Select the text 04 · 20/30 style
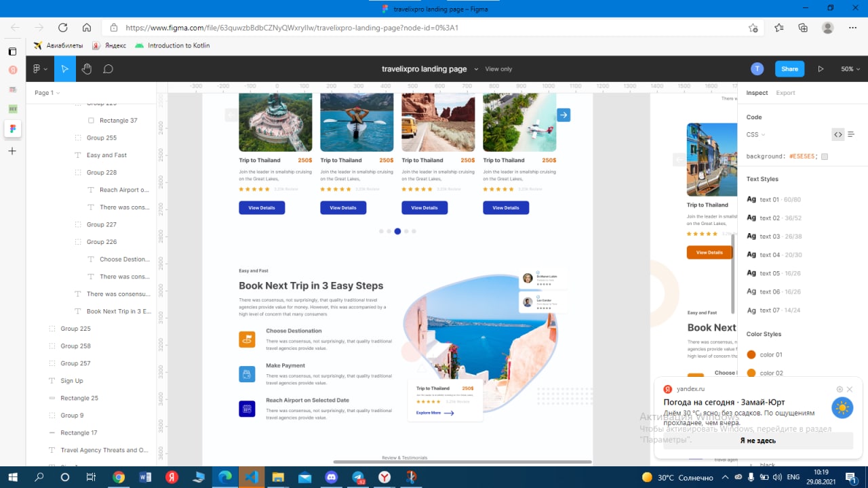Image resolution: width=868 pixels, height=488 pixels. [774, 255]
